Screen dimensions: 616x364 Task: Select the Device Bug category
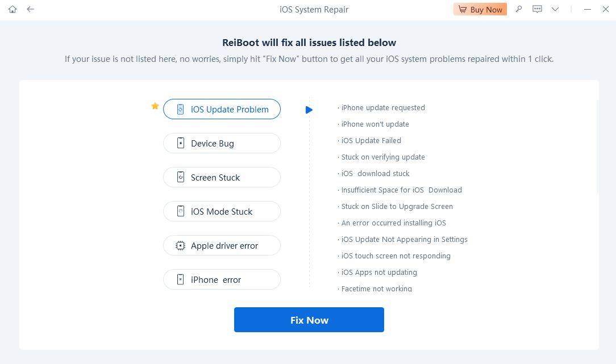222,143
